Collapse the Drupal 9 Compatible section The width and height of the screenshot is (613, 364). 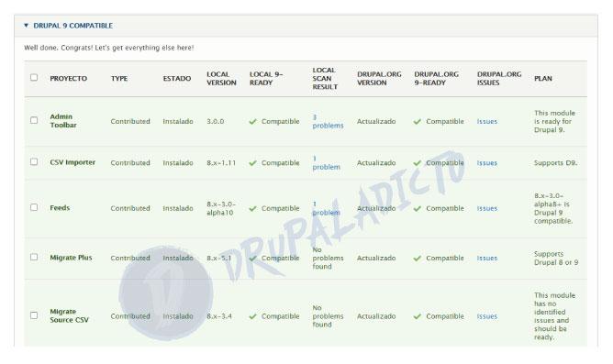pos(27,26)
